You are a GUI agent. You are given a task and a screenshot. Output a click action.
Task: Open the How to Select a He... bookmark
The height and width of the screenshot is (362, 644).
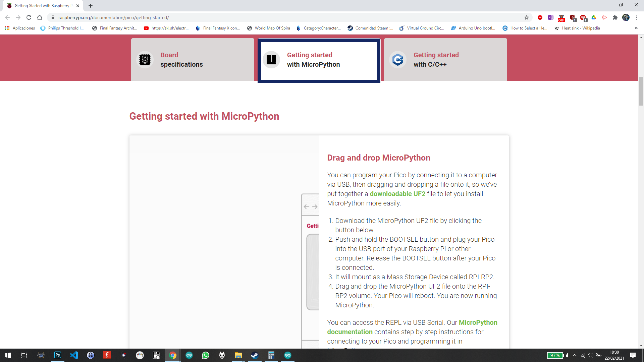click(525, 28)
